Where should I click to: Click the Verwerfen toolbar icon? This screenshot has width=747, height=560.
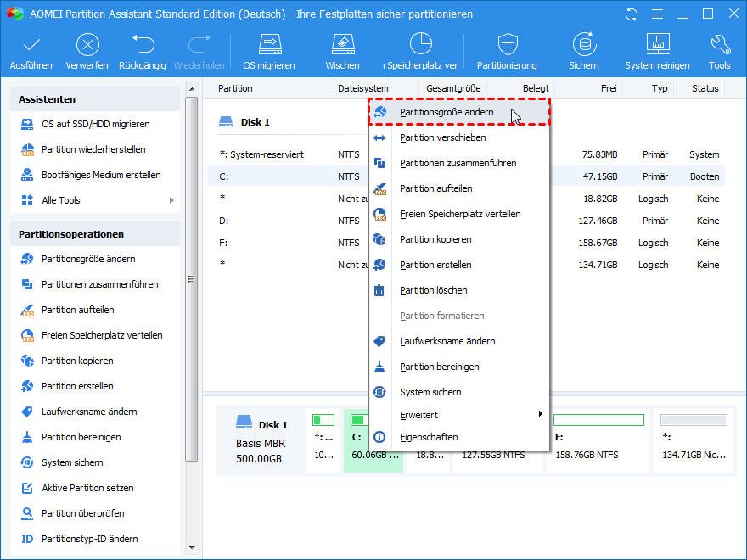point(87,45)
